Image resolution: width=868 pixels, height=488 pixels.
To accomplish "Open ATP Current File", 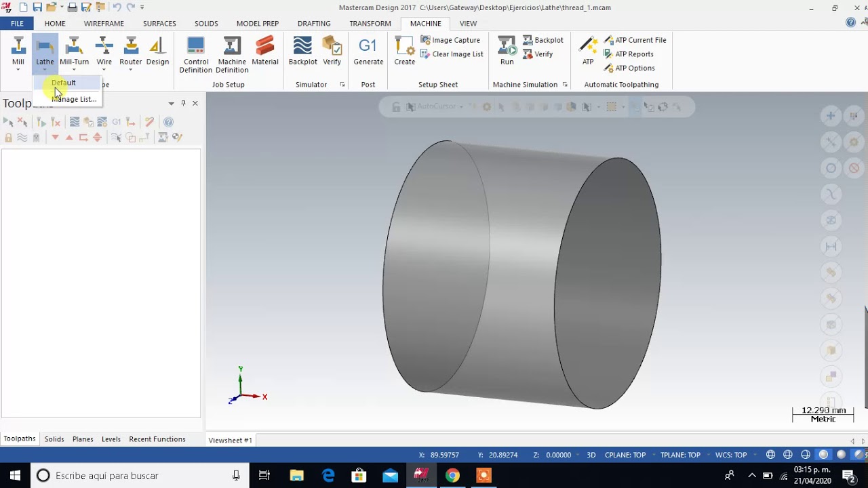I will pos(635,40).
